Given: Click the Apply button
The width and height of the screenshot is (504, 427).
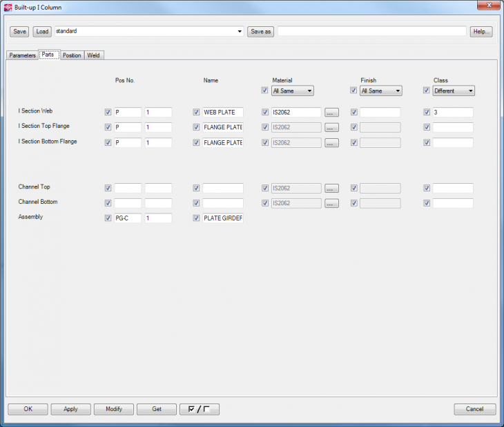Looking at the screenshot, I should (70, 409).
